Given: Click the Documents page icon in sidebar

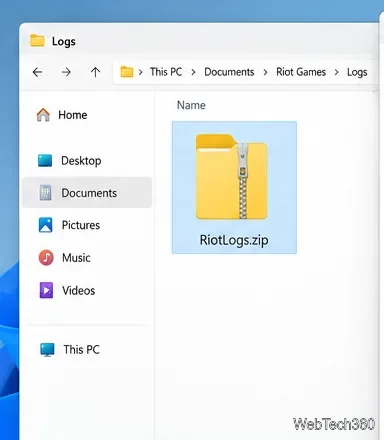Looking at the screenshot, I should tap(45, 193).
